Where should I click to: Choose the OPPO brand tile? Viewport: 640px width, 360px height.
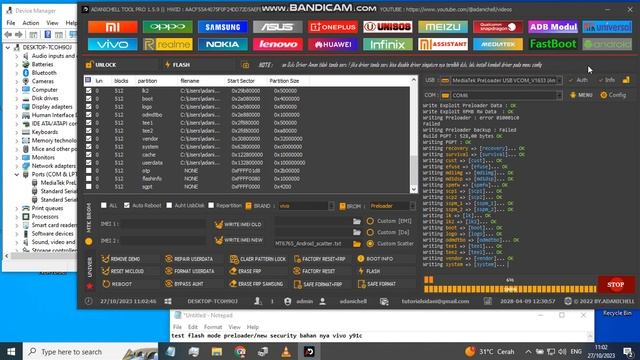point(167,27)
